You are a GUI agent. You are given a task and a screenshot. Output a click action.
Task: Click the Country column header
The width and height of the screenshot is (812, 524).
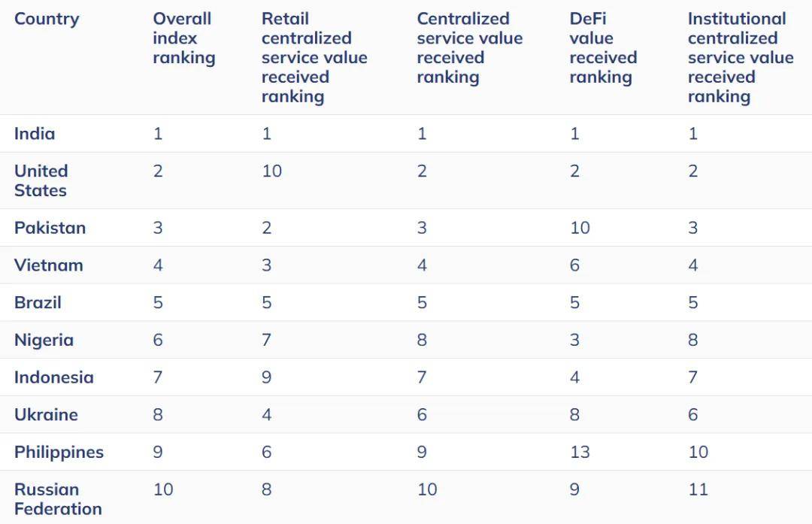point(47,19)
